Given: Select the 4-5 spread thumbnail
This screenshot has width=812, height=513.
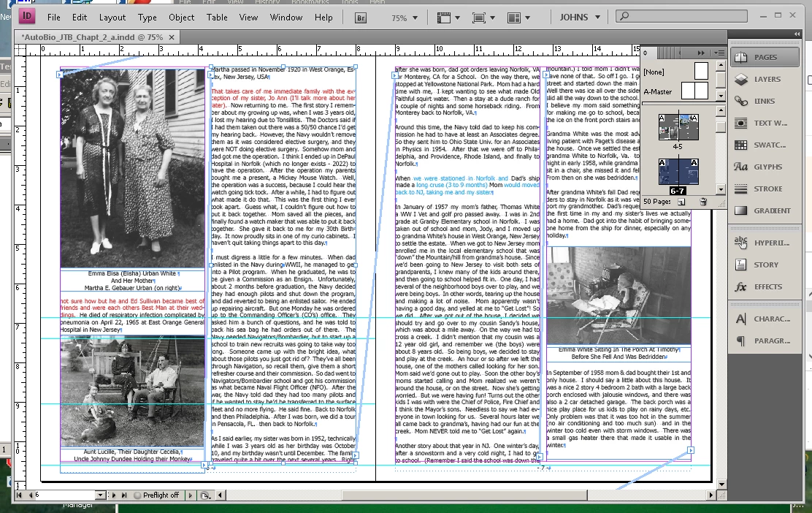Looking at the screenshot, I should click(678, 127).
